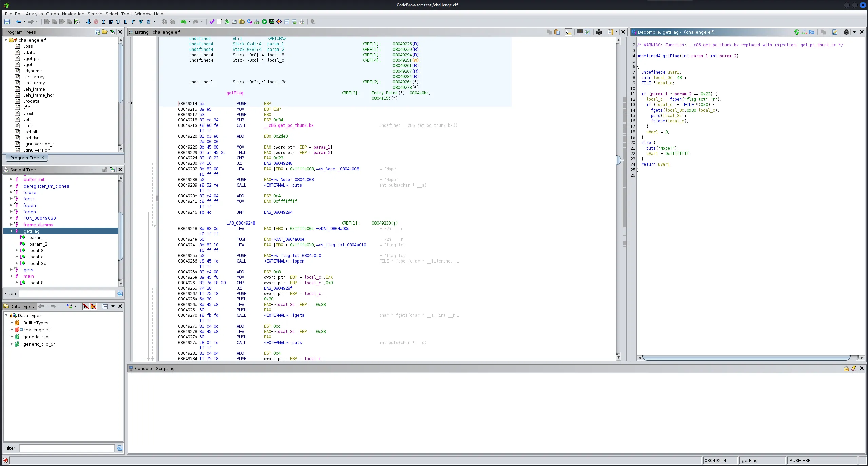This screenshot has width=868, height=466.
Task: Toggle mouse hover mode in the Listing header
Action: [x=568, y=32]
